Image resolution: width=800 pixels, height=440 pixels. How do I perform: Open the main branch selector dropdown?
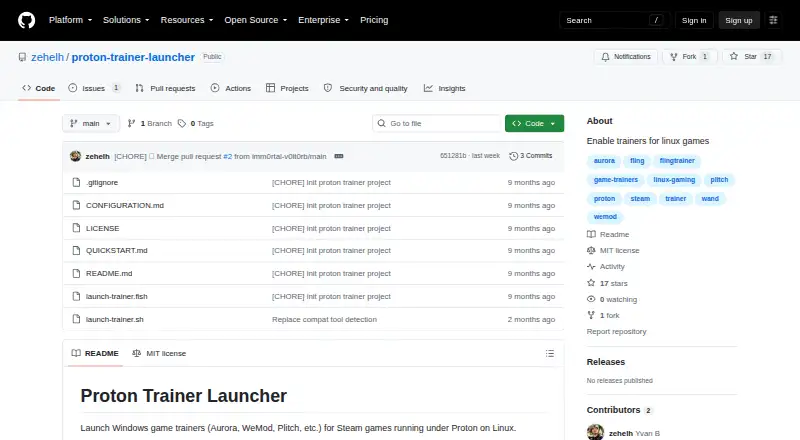coord(91,124)
